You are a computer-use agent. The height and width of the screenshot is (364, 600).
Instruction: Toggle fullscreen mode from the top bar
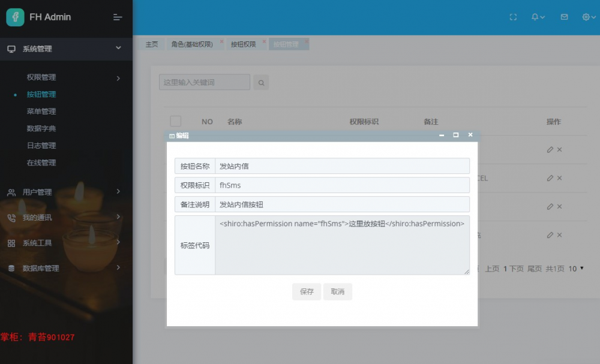[x=513, y=17]
